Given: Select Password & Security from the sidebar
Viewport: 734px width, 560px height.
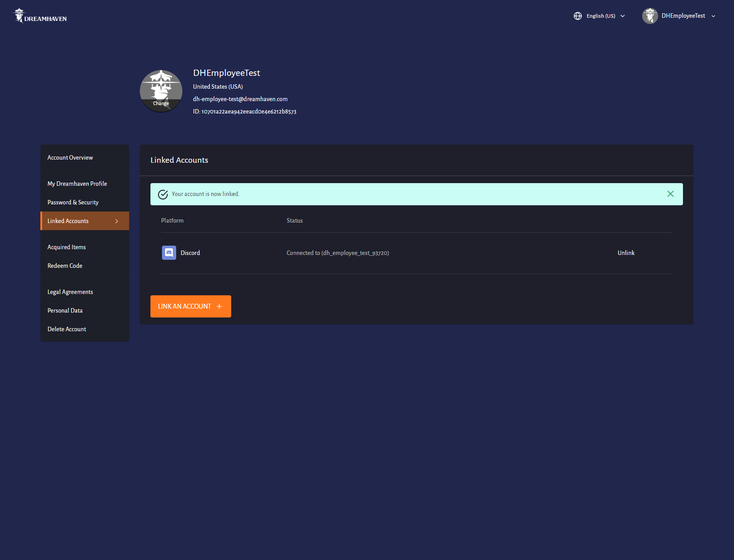Looking at the screenshot, I should pos(73,202).
